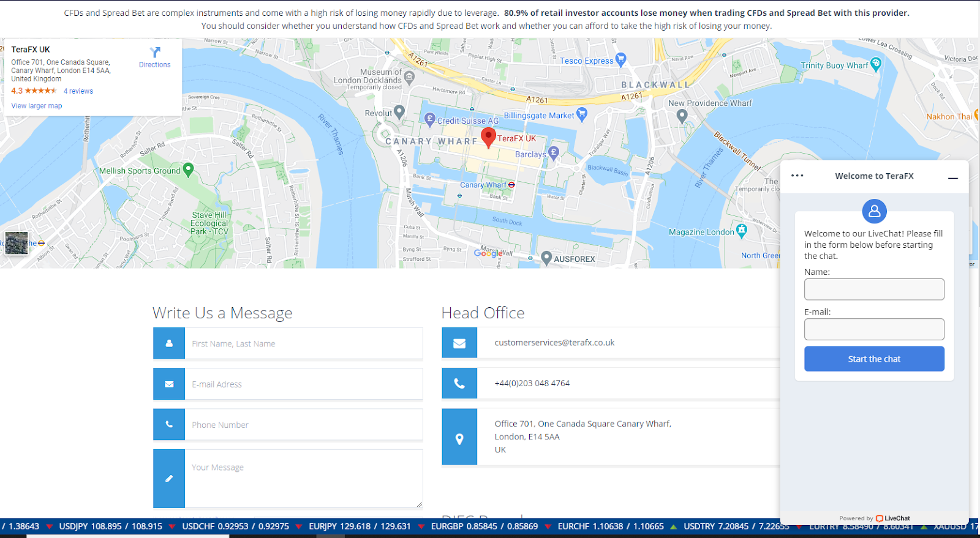
Task: Open the 4 reviews link
Action: [x=78, y=91]
